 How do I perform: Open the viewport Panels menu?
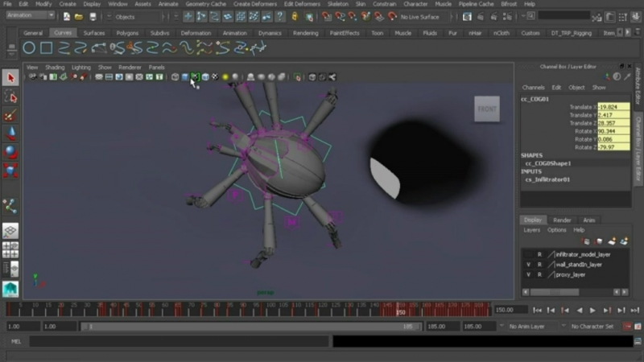point(156,68)
